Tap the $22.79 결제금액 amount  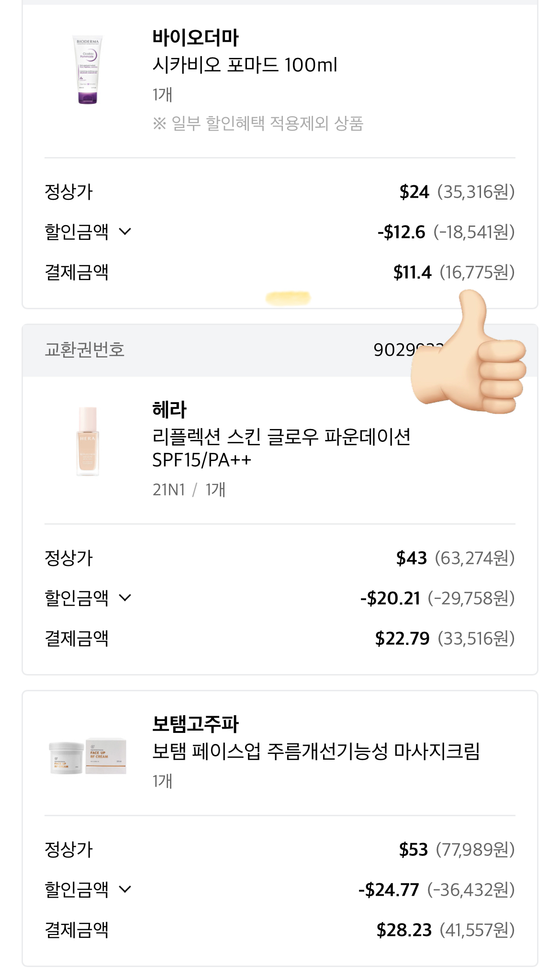[x=402, y=638]
